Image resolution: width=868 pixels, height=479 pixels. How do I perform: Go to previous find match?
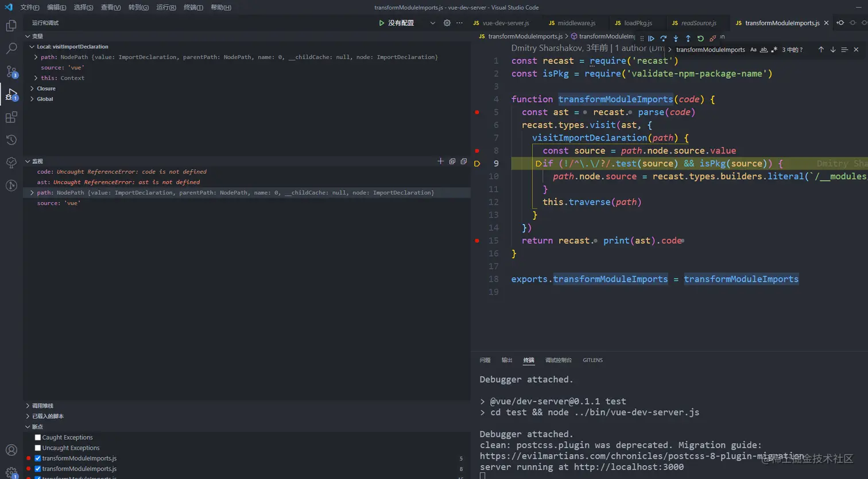click(x=821, y=49)
